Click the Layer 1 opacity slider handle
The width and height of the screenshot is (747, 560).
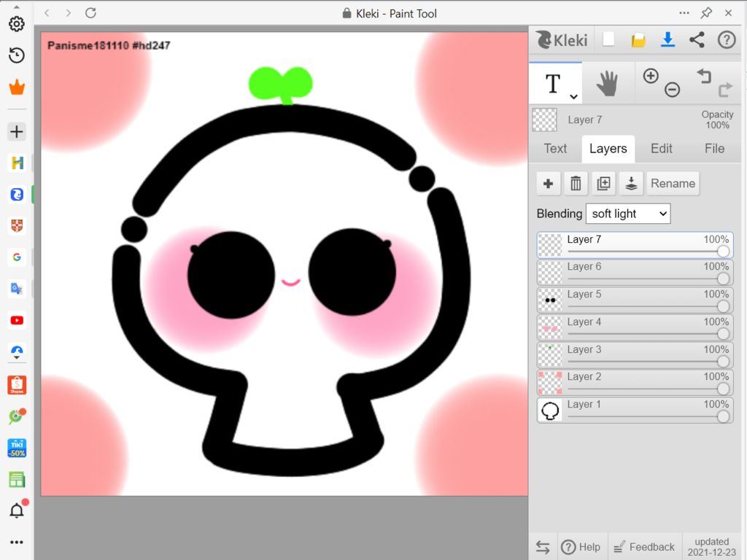click(x=723, y=416)
